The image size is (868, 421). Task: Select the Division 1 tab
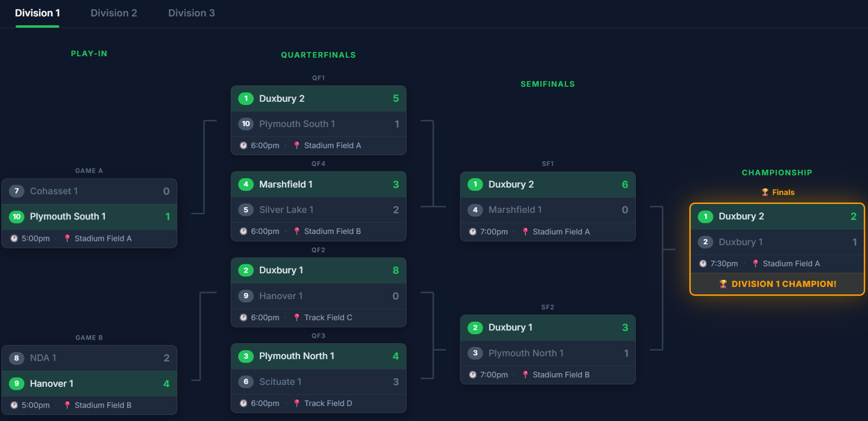(x=37, y=13)
